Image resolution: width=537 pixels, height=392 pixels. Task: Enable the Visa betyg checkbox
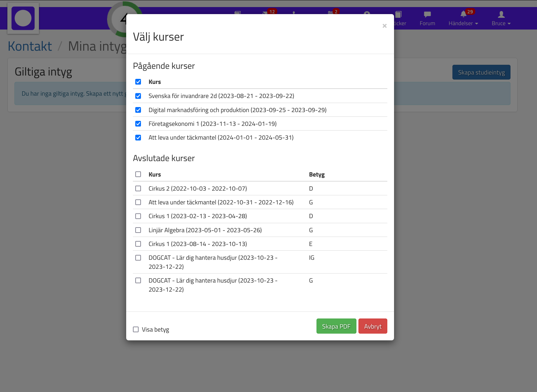(x=136, y=330)
